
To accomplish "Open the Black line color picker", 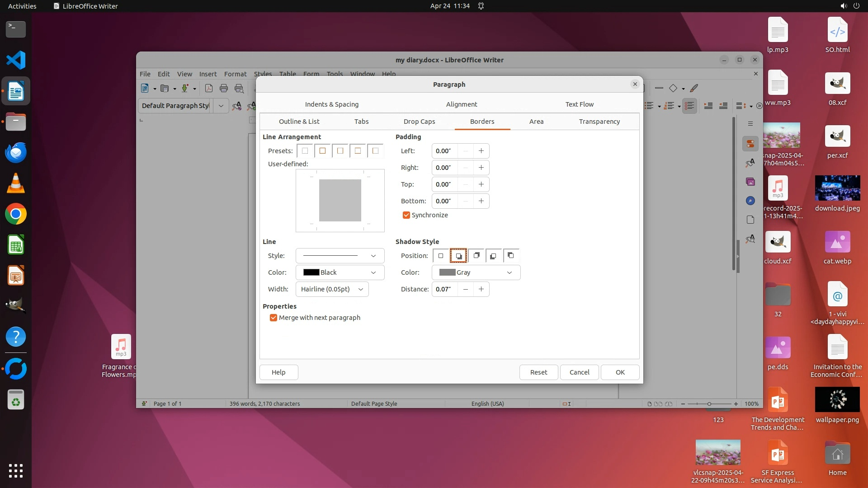I will (340, 272).
